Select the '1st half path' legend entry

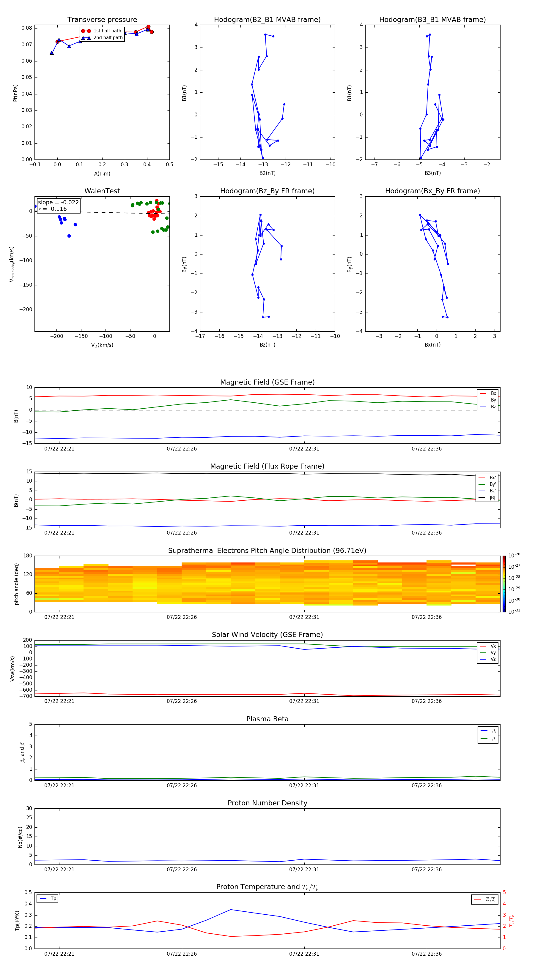[102, 31]
